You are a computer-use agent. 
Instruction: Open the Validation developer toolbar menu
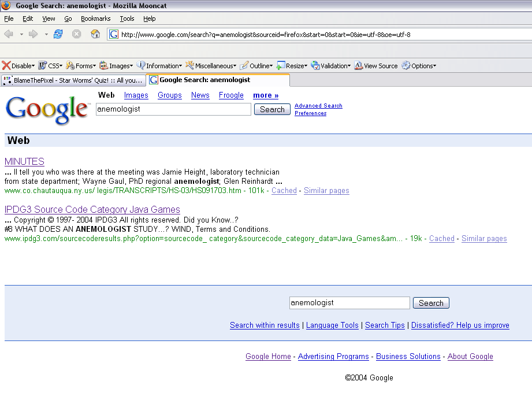point(330,65)
